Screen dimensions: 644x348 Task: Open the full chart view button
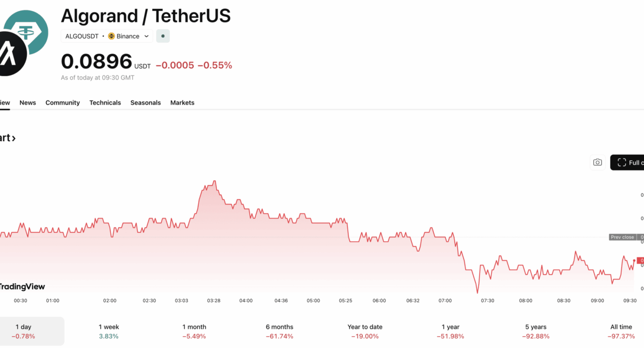coord(629,163)
